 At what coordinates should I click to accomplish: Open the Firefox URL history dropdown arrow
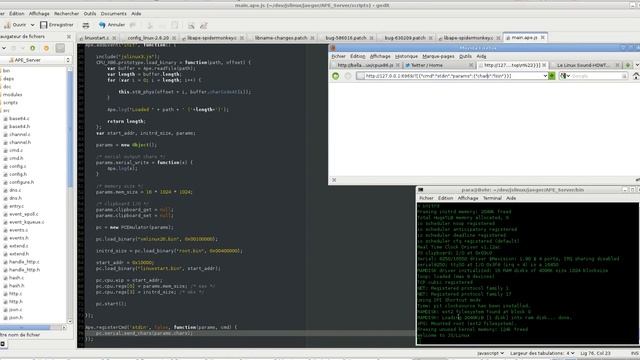pos(545,76)
